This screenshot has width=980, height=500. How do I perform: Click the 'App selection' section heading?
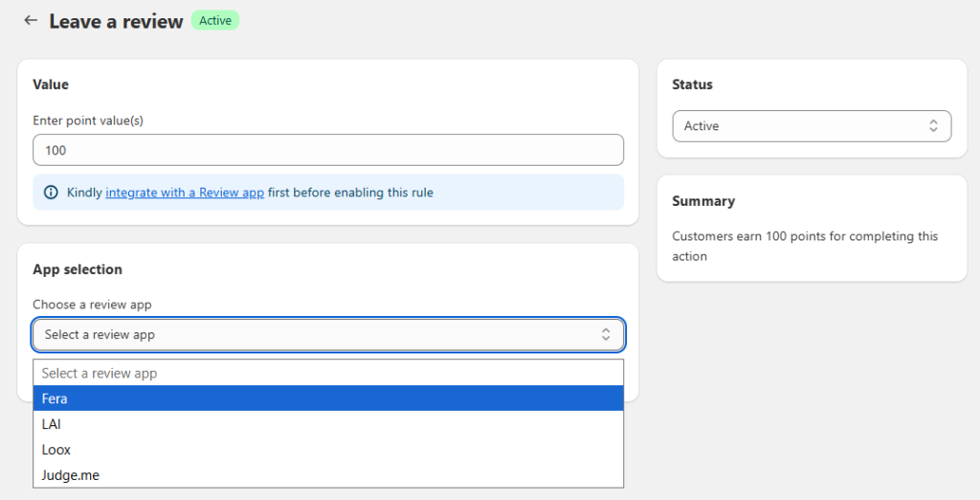(78, 270)
